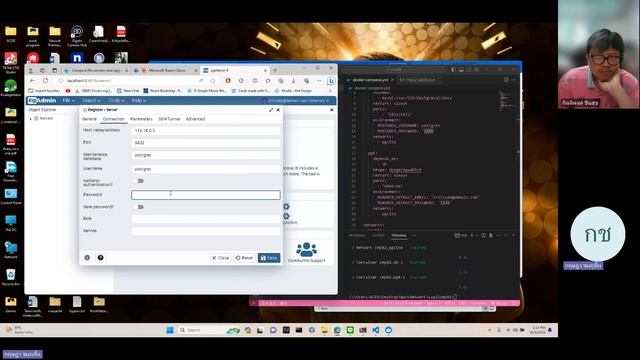Click the Role input field
Viewport: 640px width, 360px height.
[206, 219]
